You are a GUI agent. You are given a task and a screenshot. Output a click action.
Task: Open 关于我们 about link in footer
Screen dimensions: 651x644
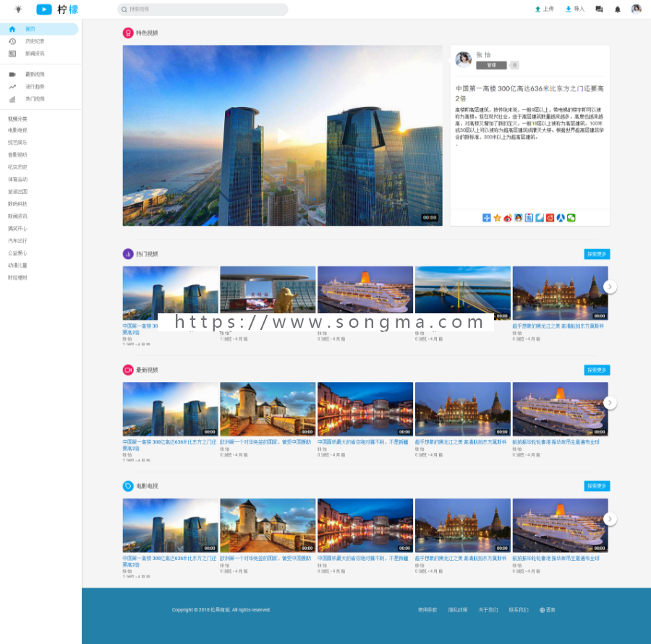(x=488, y=610)
